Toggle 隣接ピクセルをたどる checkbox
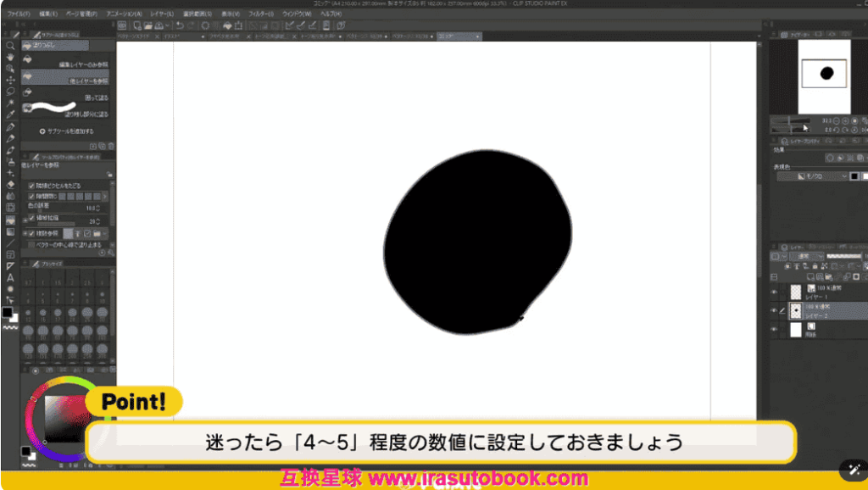Screen dimensions: 868x490 32,185
